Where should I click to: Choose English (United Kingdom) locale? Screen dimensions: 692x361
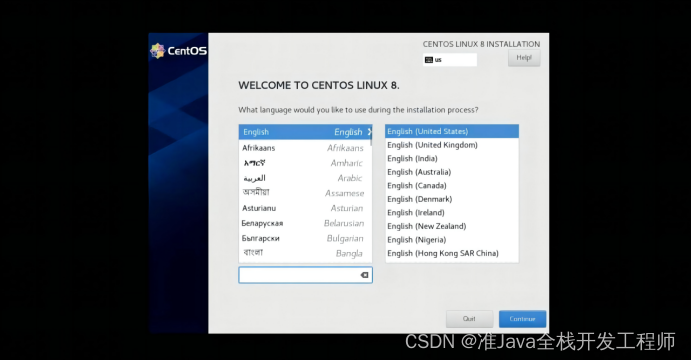click(x=452, y=145)
